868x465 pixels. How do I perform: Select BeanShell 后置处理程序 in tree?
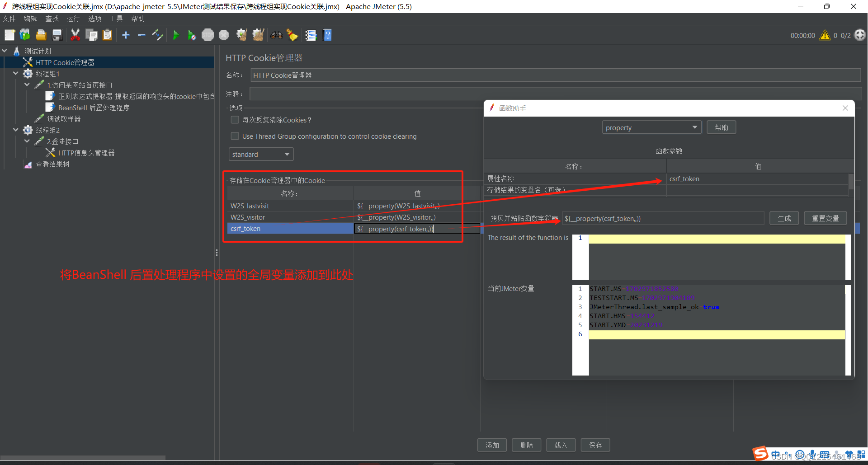94,108
